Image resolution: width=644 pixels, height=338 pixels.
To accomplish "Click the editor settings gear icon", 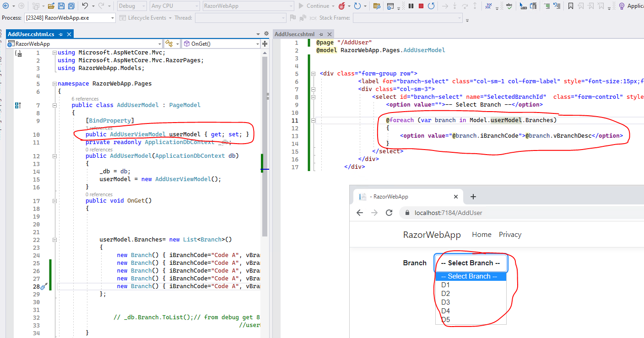I will pyautogui.click(x=266, y=34).
